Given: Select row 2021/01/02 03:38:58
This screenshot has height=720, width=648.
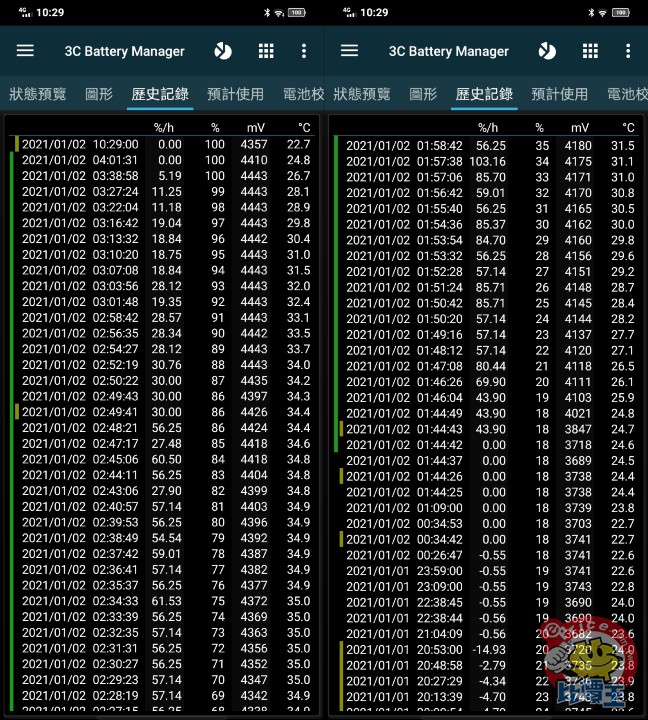Looking at the screenshot, I should 163,176.
